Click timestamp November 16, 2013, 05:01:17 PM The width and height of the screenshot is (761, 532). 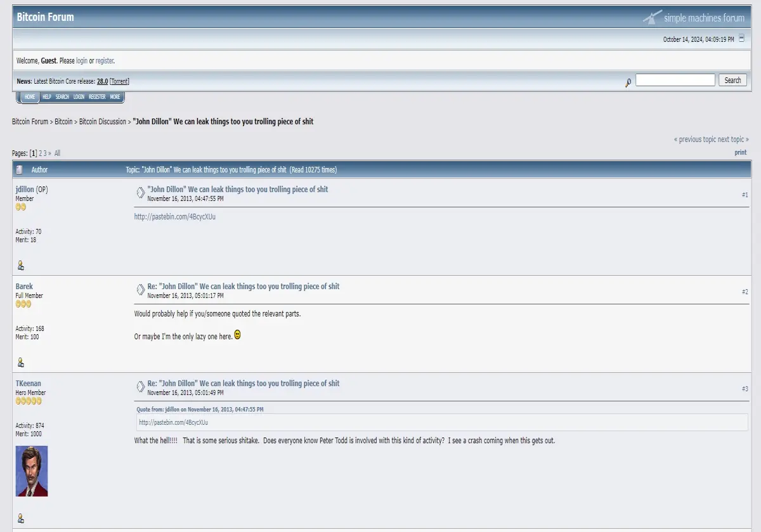point(186,295)
